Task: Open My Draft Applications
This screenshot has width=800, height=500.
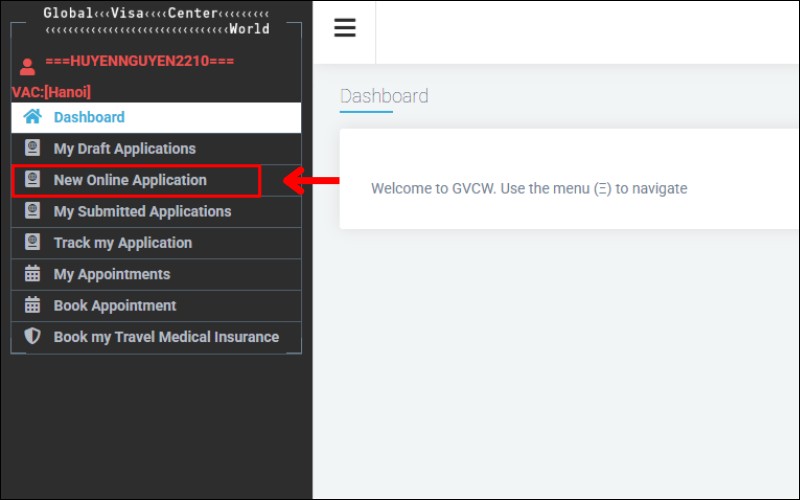Action: point(124,149)
